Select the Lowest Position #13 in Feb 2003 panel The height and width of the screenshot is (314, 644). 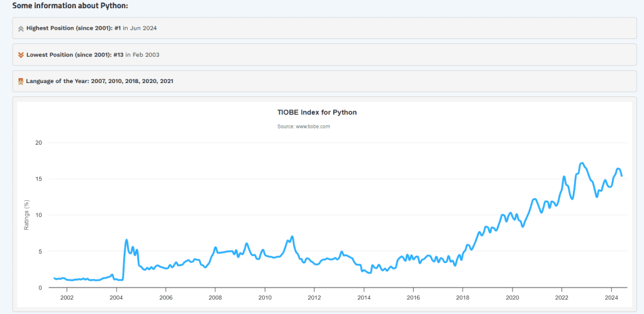tap(325, 55)
